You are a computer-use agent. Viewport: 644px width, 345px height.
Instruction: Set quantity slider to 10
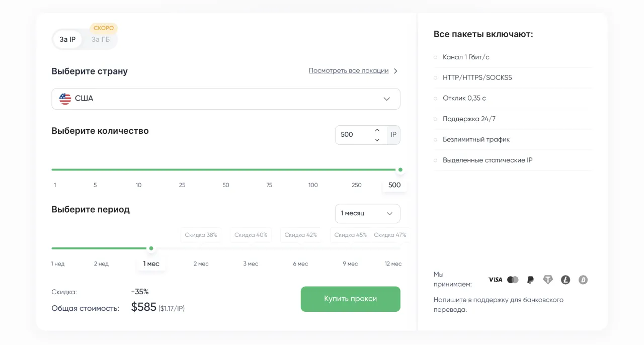[138, 185]
